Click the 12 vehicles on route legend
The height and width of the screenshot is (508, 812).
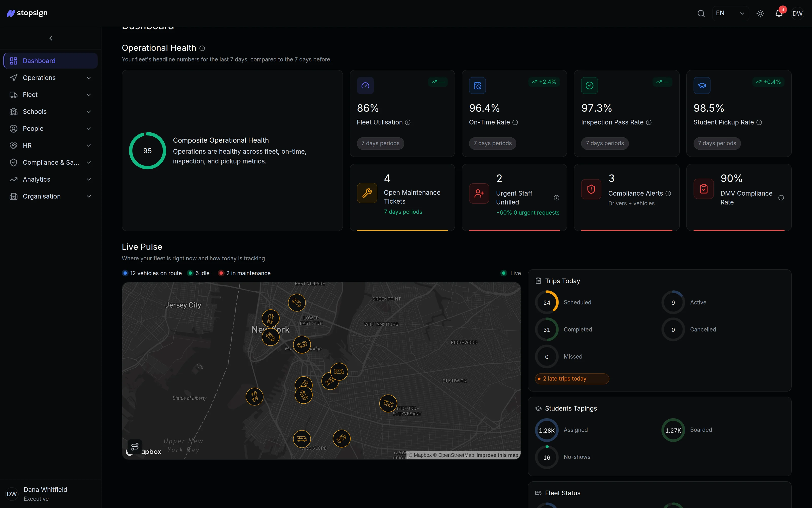click(x=152, y=273)
